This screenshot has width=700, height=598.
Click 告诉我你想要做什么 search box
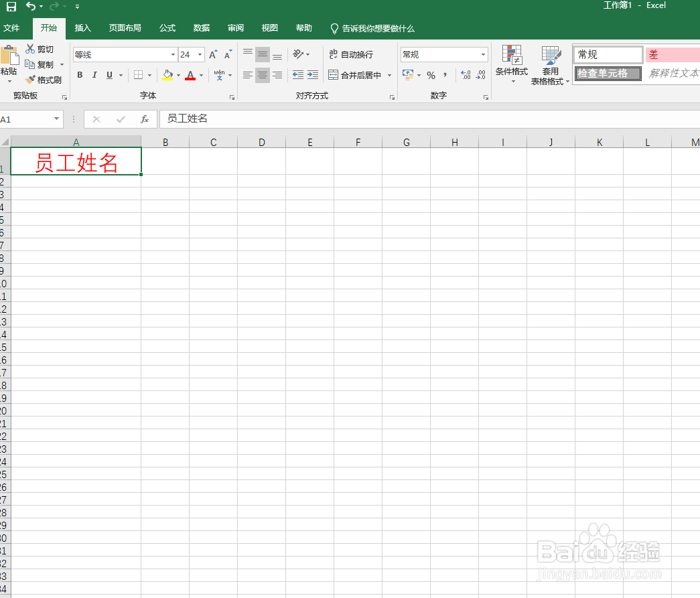[372, 29]
